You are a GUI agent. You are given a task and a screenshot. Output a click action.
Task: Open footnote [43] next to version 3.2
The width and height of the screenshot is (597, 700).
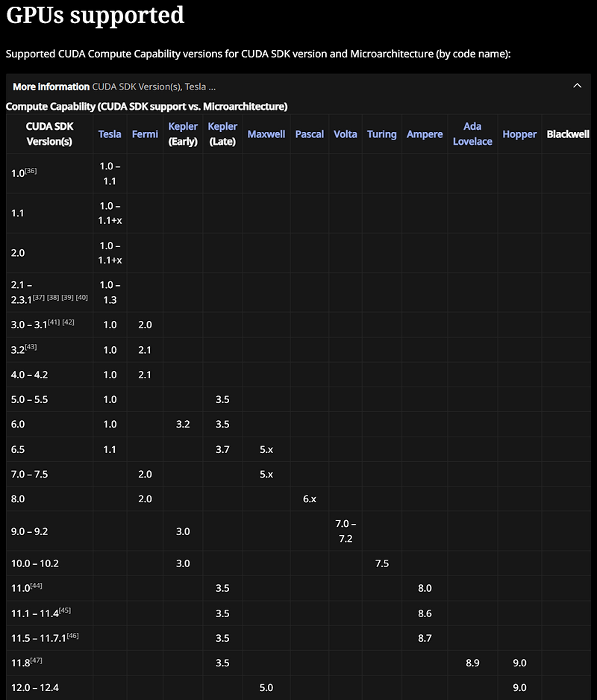point(31,347)
